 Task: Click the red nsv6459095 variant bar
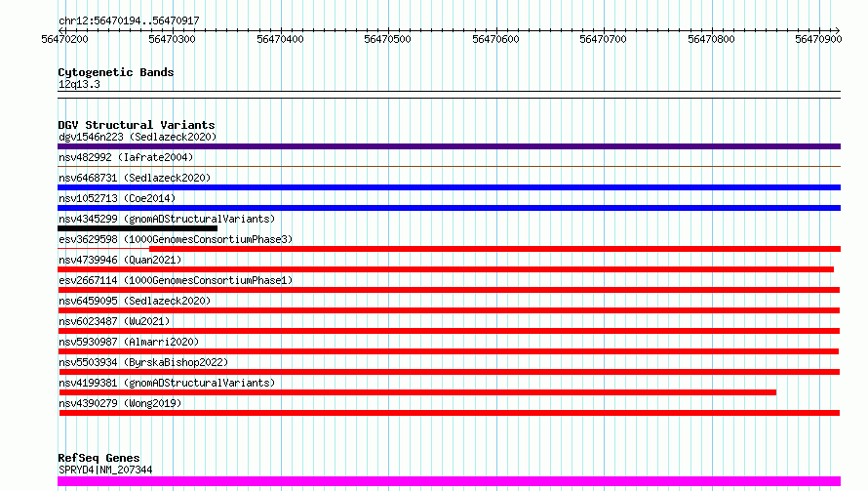(449, 310)
